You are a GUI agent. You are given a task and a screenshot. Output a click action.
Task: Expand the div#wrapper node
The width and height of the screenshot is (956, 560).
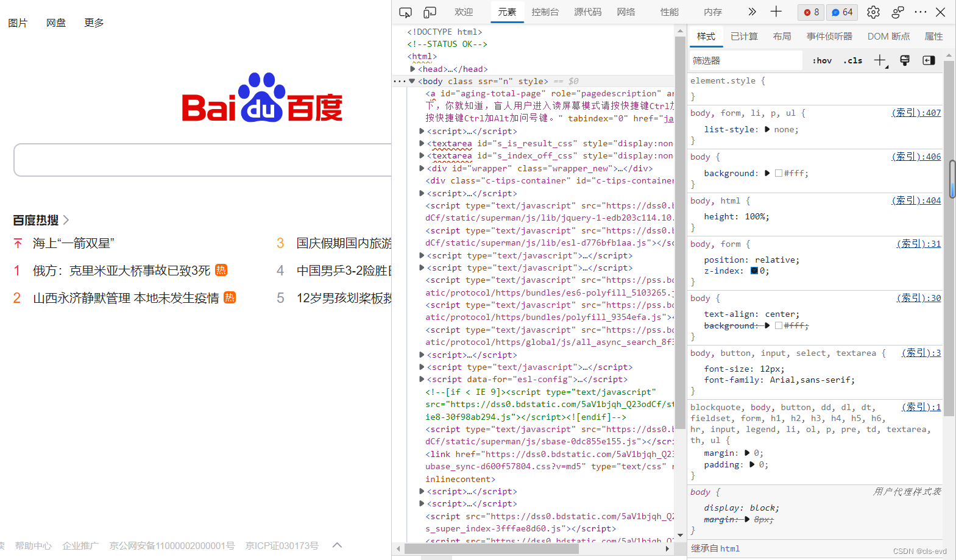(x=422, y=168)
